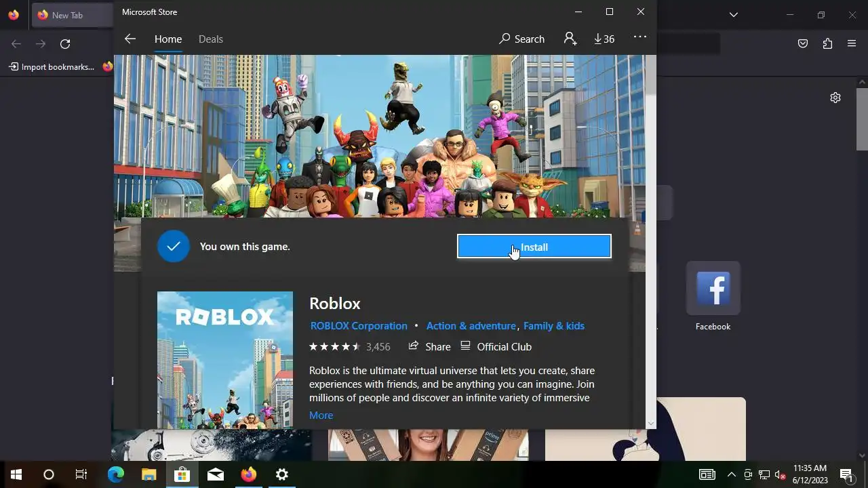Click Firefox forward navigation arrow
The height and width of the screenshot is (488, 868).
point(41,44)
